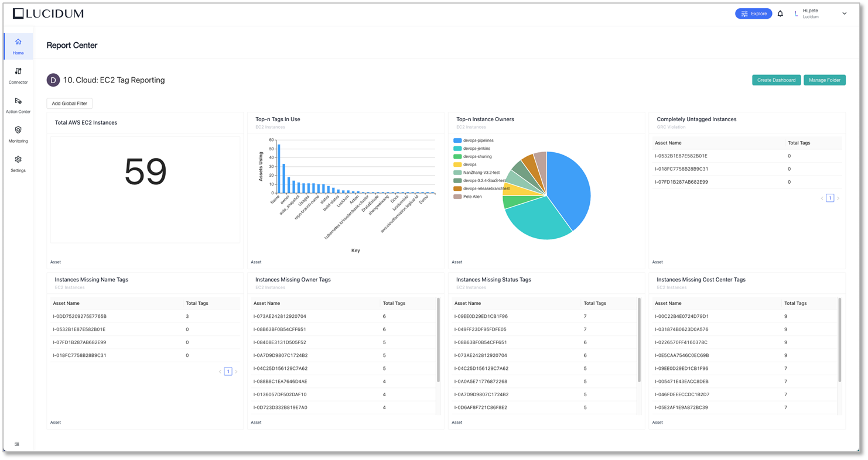Click the teal pie slice
The height and width of the screenshot is (460, 868).
(x=536, y=219)
